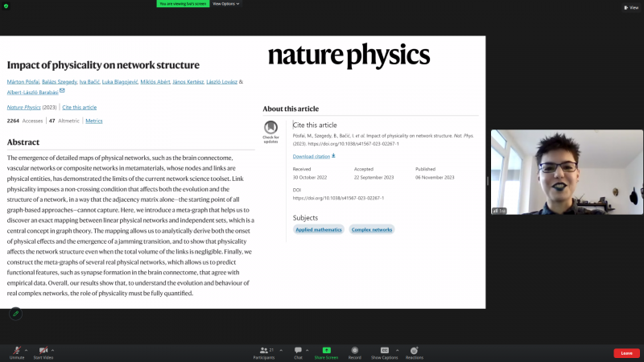
Task: Open the DOI link under the DOI heading
Action: [x=338, y=198]
